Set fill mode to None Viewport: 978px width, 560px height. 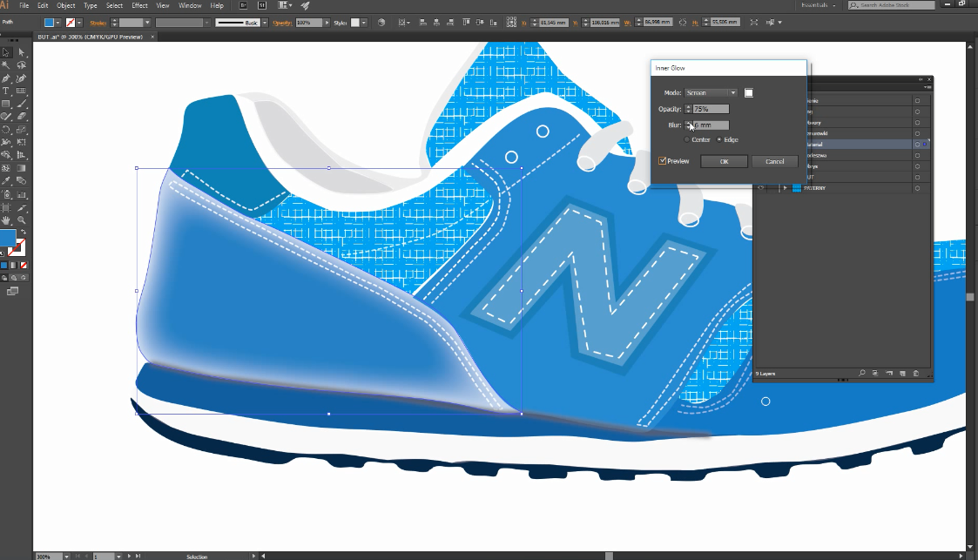pyautogui.click(x=24, y=265)
